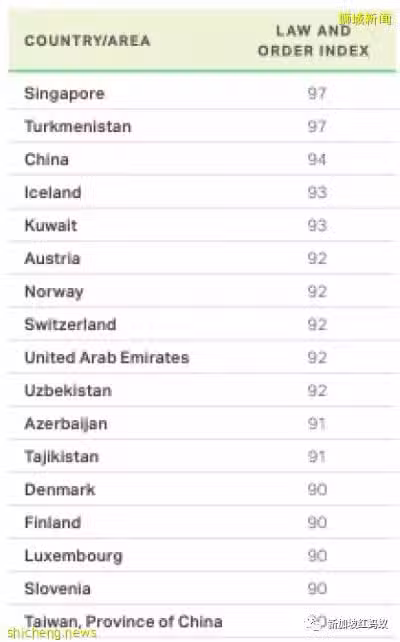Click the China row label
The width and height of the screenshot is (400, 642).
[x=46, y=159]
